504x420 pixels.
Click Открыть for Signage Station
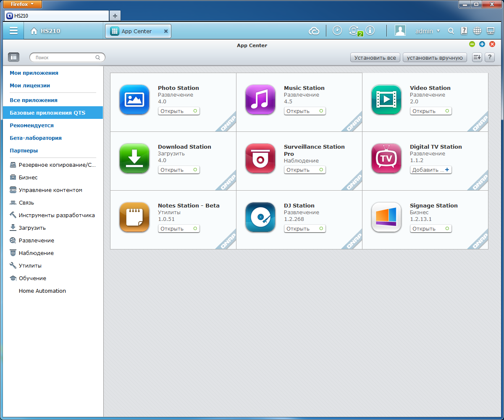pos(431,228)
